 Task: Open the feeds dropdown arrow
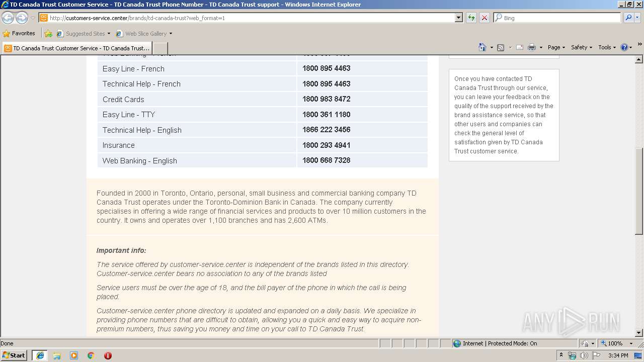click(510, 47)
